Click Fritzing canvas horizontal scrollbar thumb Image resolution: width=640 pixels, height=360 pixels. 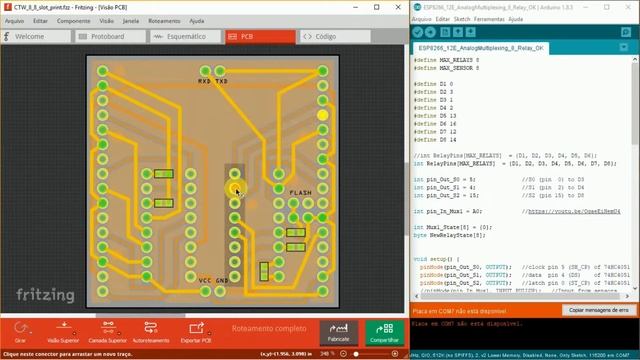click(x=140, y=315)
